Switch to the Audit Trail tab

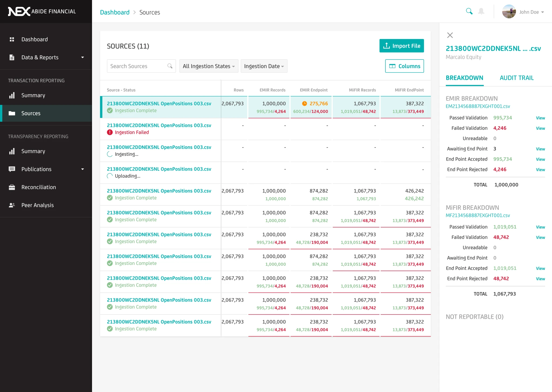(516, 78)
